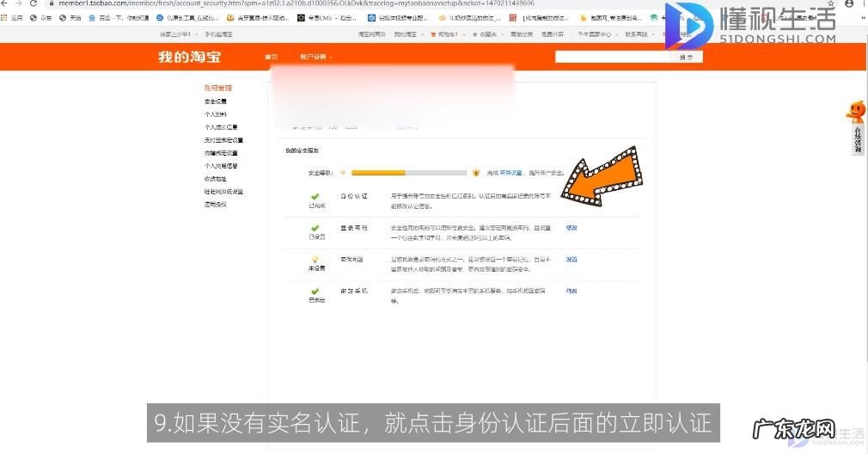868x454 pixels.
Task: Open the 京东 bookmark
Action: point(41,18)
